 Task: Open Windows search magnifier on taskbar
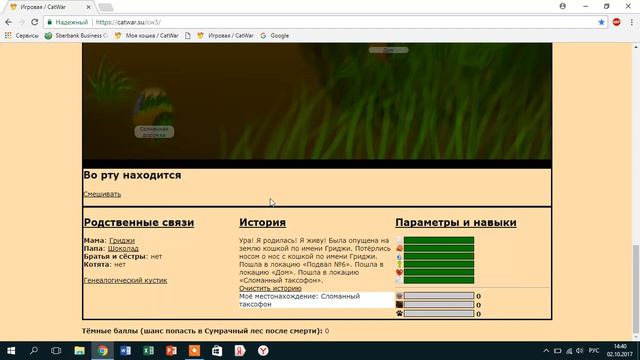pyautogui.click(x=34, y=351)
